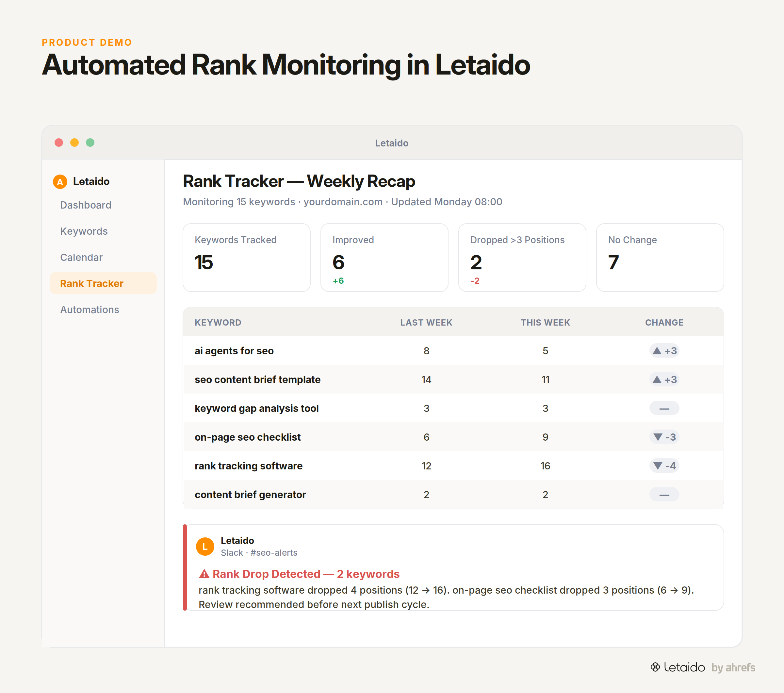Click the keyword 'content brief generator'
Viewport: 784px width, 693px height.
tap(250, 495)
